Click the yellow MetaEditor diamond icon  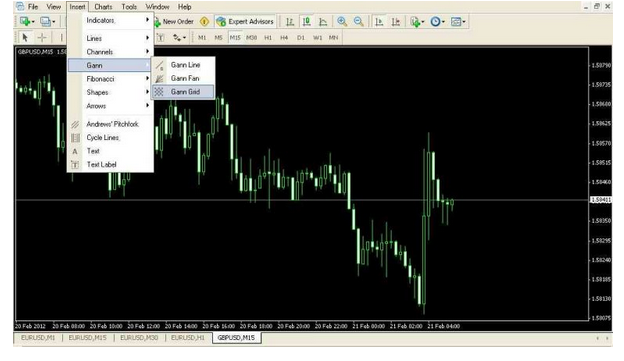click(x=204, y=21)
